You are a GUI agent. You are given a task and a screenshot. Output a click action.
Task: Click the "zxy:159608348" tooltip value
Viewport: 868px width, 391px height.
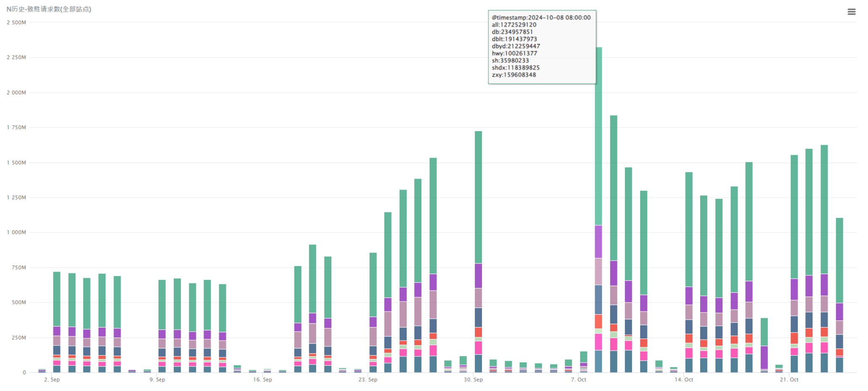click(x=514, y=75)
